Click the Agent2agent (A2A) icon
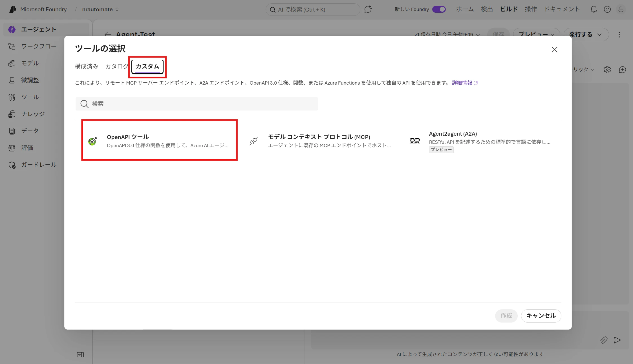 click(x=414, y=141)
